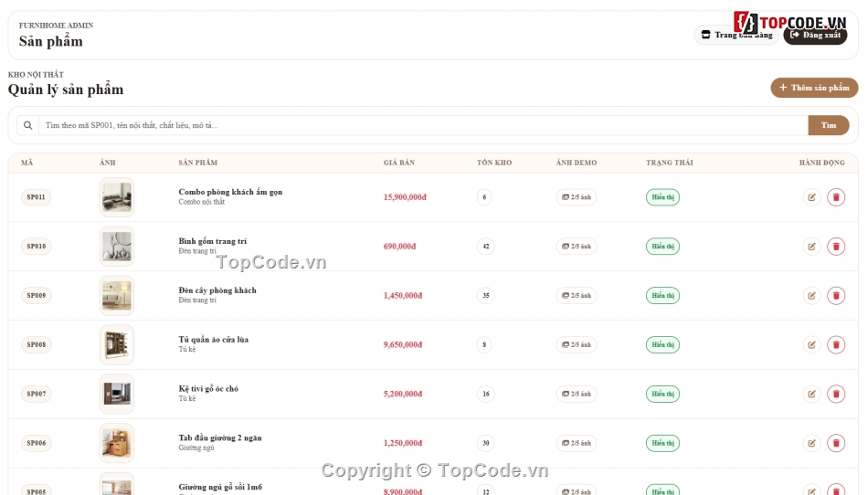
Task: Click demo images badge for SP008
Action: [577, 344]
